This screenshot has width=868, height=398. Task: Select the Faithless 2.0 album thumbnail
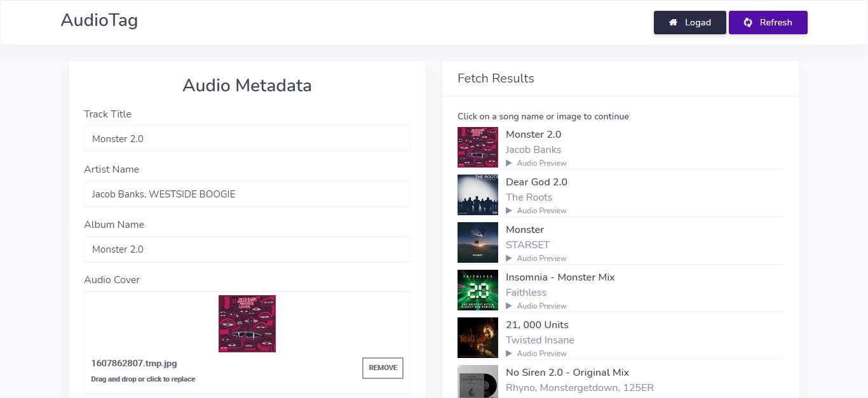478,290
